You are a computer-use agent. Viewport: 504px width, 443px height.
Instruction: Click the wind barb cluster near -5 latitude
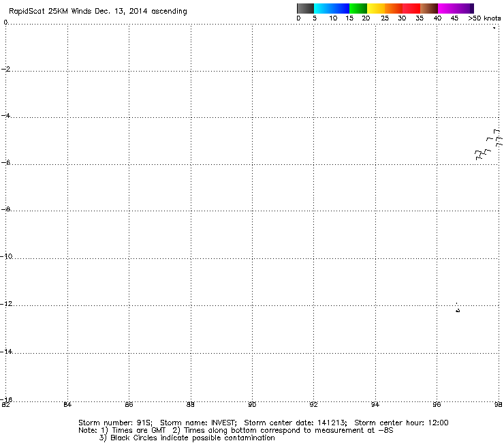click(x=488, y=144)
